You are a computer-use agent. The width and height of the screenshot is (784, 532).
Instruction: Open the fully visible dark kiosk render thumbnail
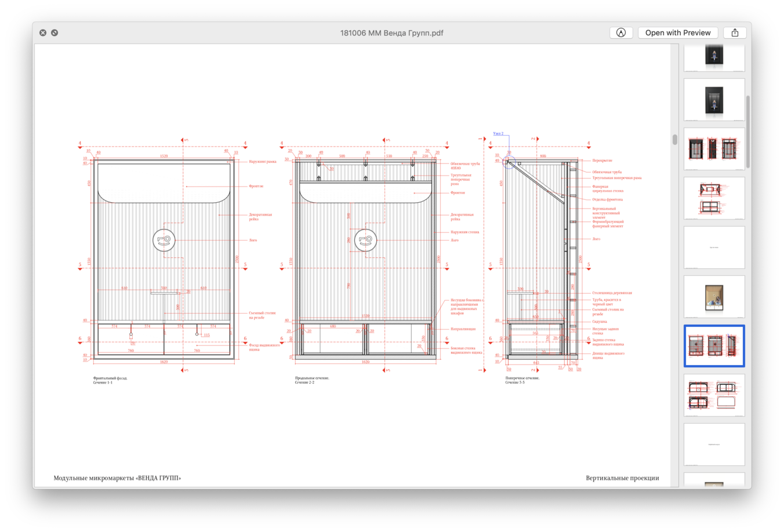pos(714,100)
